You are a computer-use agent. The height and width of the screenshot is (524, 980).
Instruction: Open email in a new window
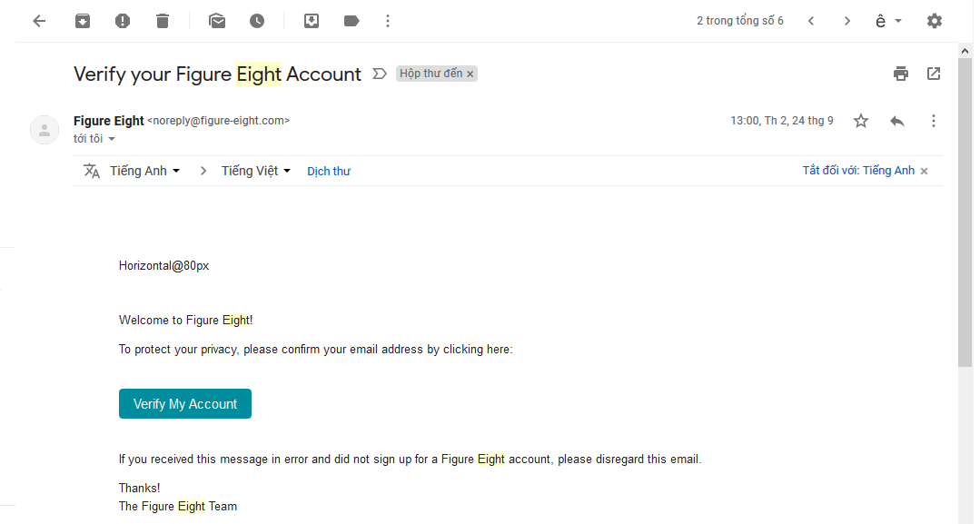(934, 74)
